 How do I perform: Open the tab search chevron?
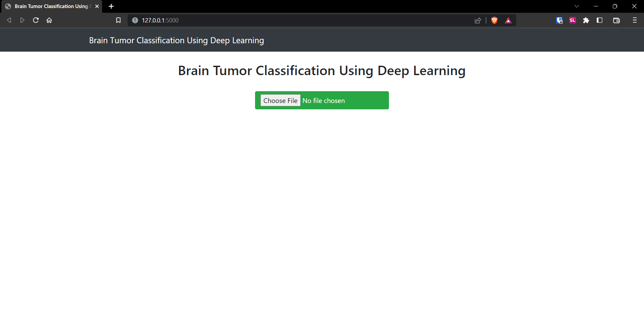tap(577, 6)
